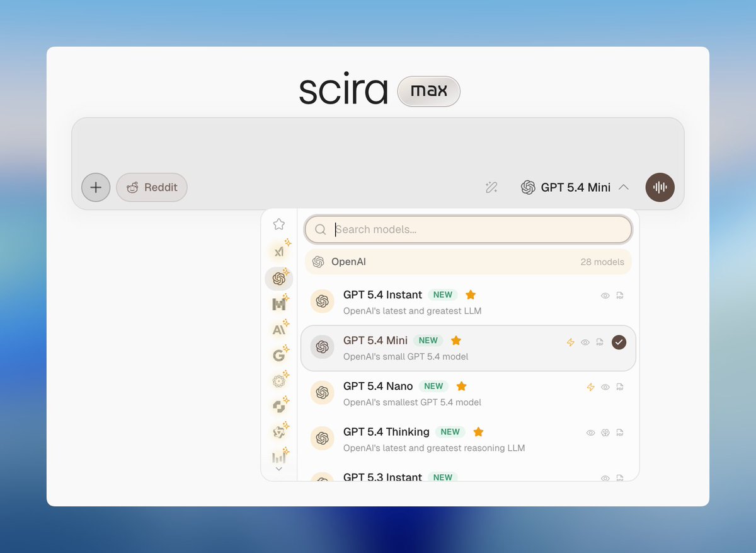Image resolution: width=756 pixels, height=553 pixels.
Task: Click the OpenAI logo beside GPT 5.4 Nano
Action: pyautogui.click(x=323, y=393)
